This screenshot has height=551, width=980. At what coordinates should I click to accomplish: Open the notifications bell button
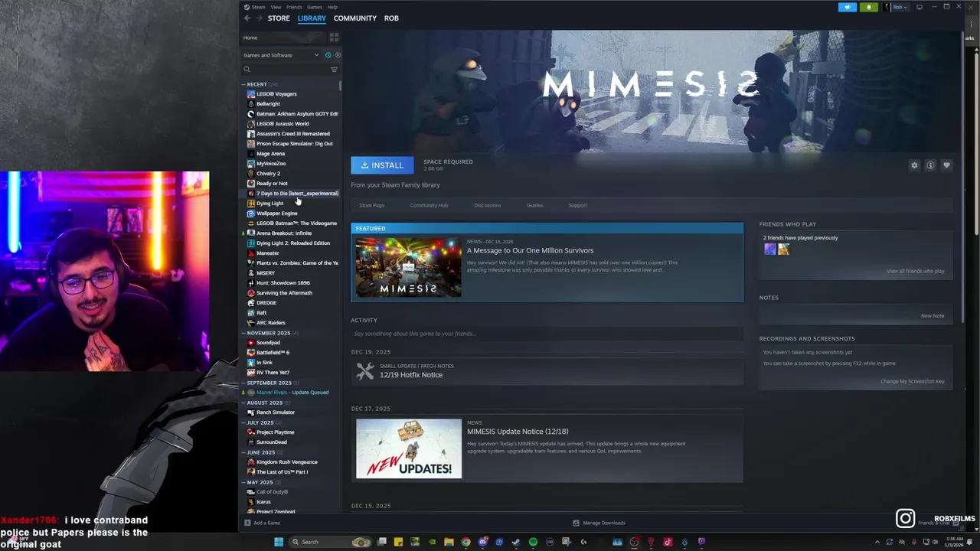click(x=869, y=7)
